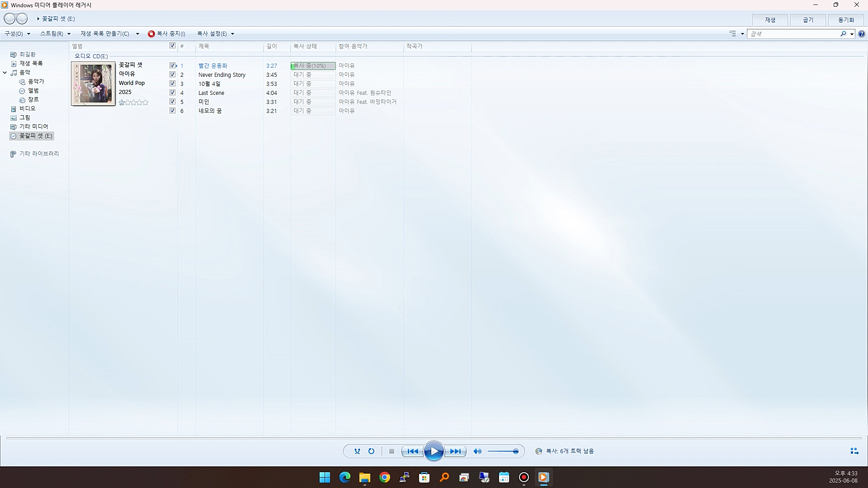Switch to the 굽기 tab
Viewport: 868px width, 488px height.
[x=808, y=20]
